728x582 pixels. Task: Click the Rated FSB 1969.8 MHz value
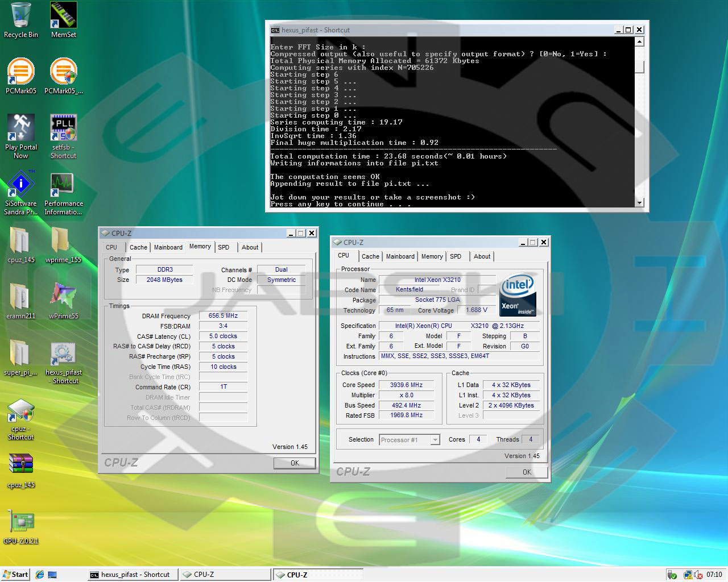[406, 415]
